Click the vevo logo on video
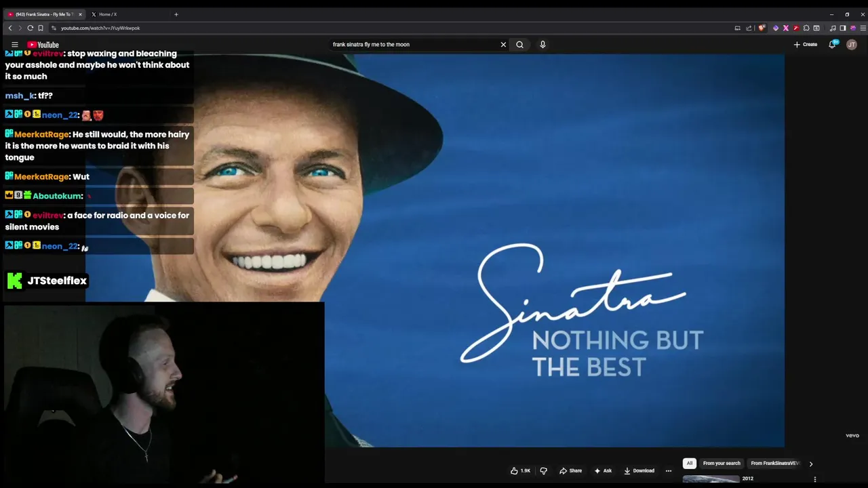Screen dimensions: 868x488 [852, 436]
